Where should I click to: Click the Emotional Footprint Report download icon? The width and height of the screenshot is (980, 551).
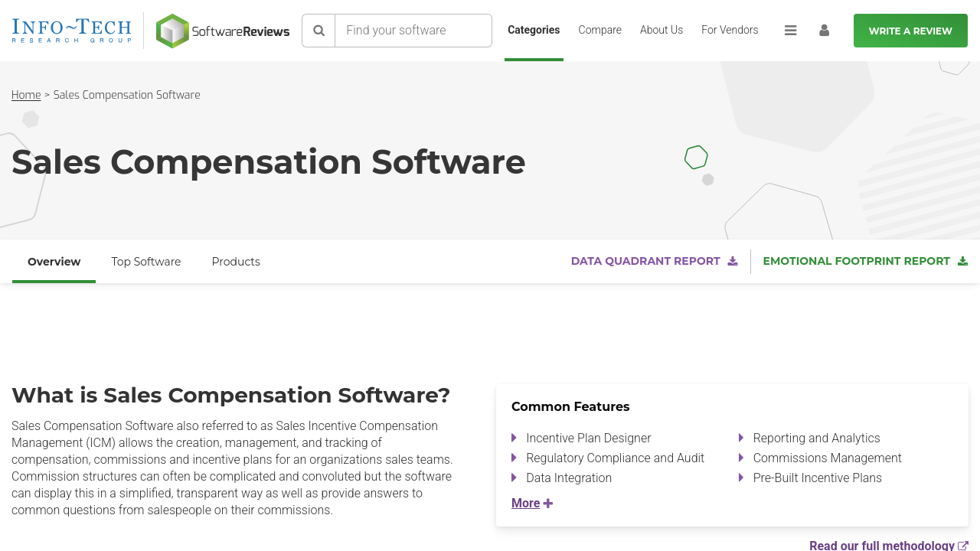pos(962,262)
